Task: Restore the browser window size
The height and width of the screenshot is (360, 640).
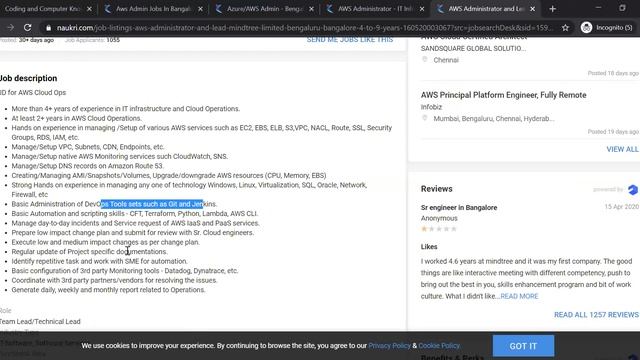Action: point(622,8)
